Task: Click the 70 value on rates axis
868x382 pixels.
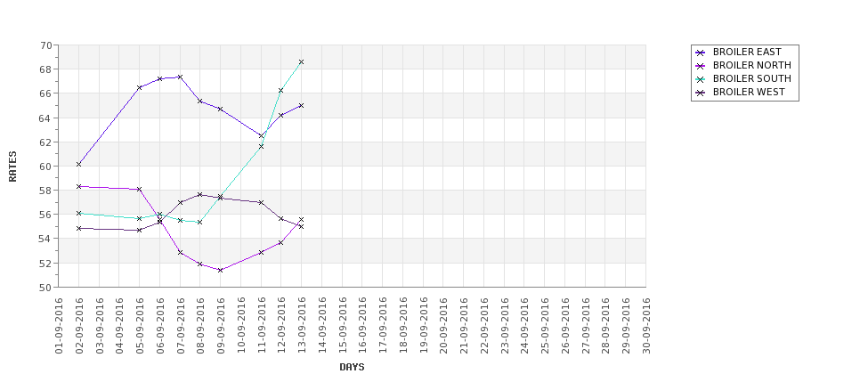Action: coord(46,45)
